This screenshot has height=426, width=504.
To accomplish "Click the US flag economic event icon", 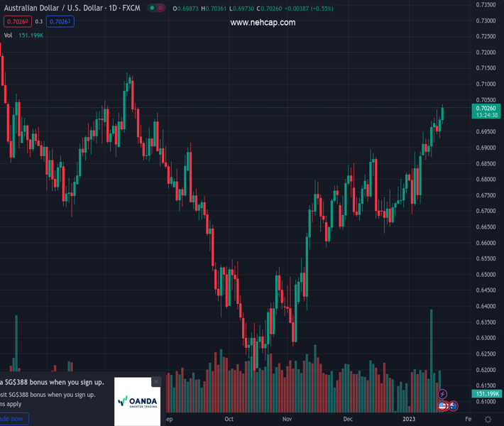I will click(x=443, y=406).
